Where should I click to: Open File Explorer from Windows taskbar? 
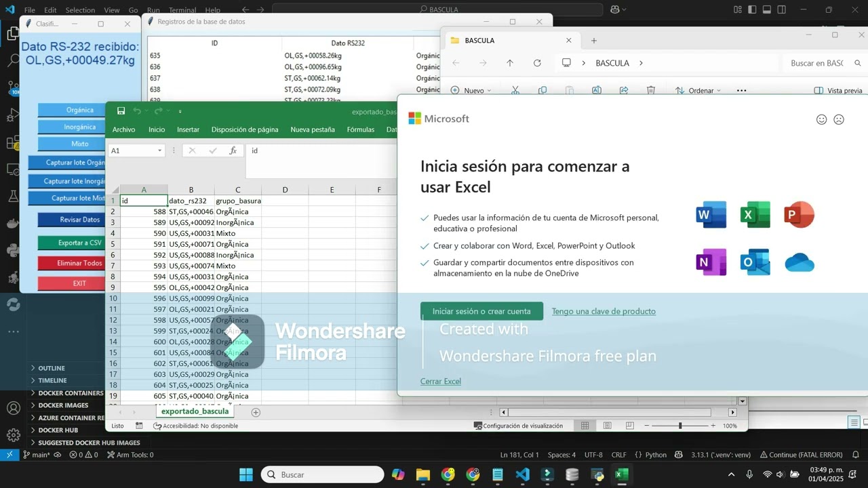pyautogui.click(x=422, y=474)
